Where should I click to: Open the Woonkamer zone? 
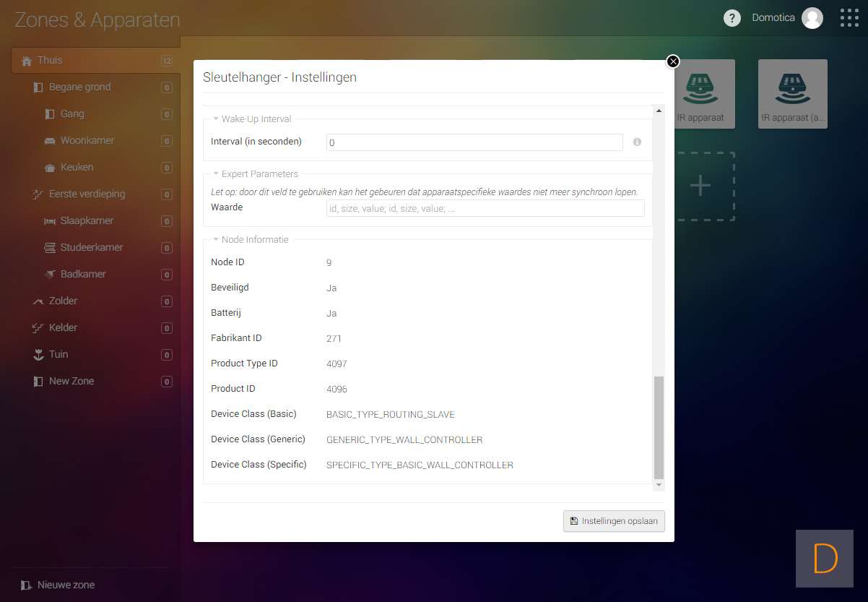[87, 140]
